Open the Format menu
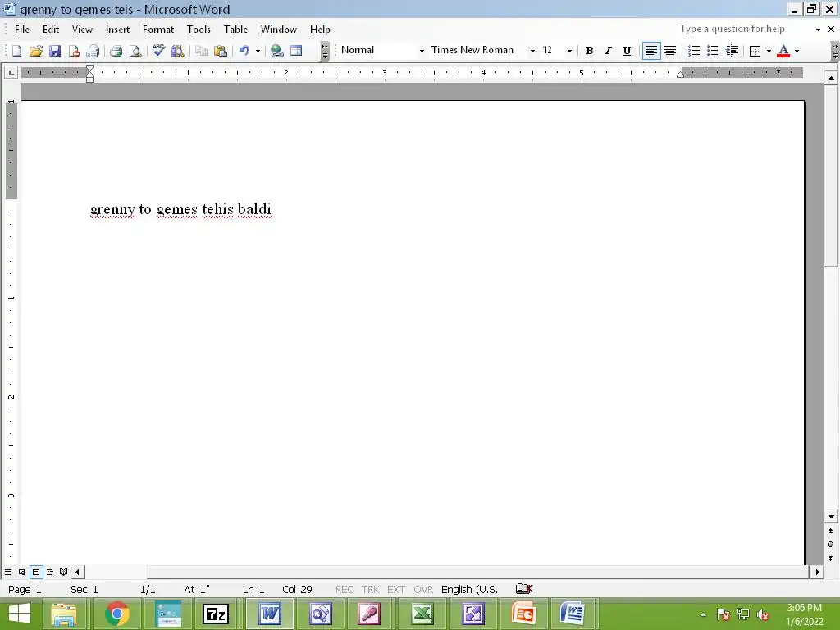840x630 pixels. point(158,30)
